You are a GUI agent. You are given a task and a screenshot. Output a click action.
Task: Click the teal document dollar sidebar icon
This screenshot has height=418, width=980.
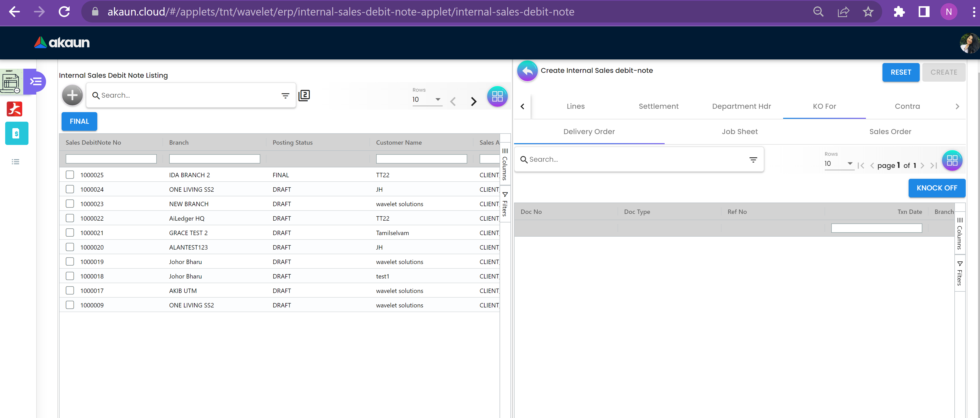pyautogui.click(x=16, y=133)
